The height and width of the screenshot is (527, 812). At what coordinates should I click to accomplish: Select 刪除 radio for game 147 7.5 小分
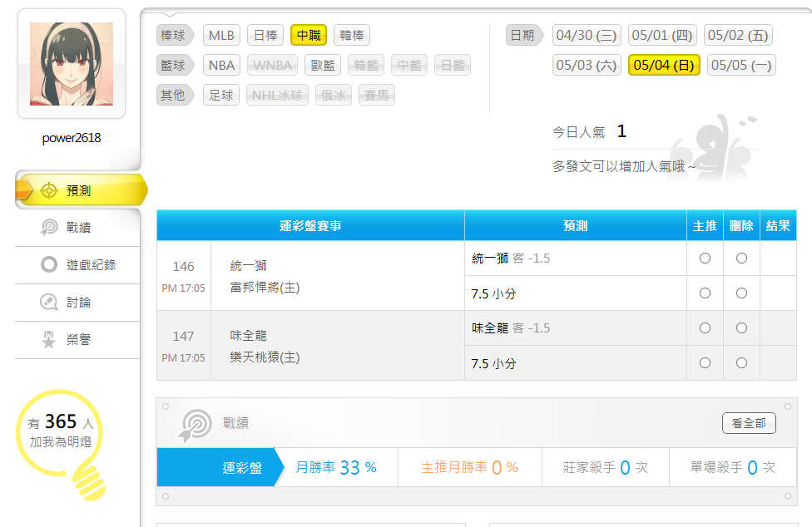pyautogui.click(x=741, y=363)
